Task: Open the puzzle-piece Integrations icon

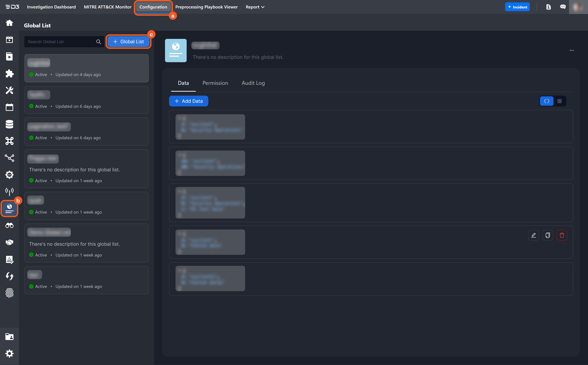Action: point(9,73)
